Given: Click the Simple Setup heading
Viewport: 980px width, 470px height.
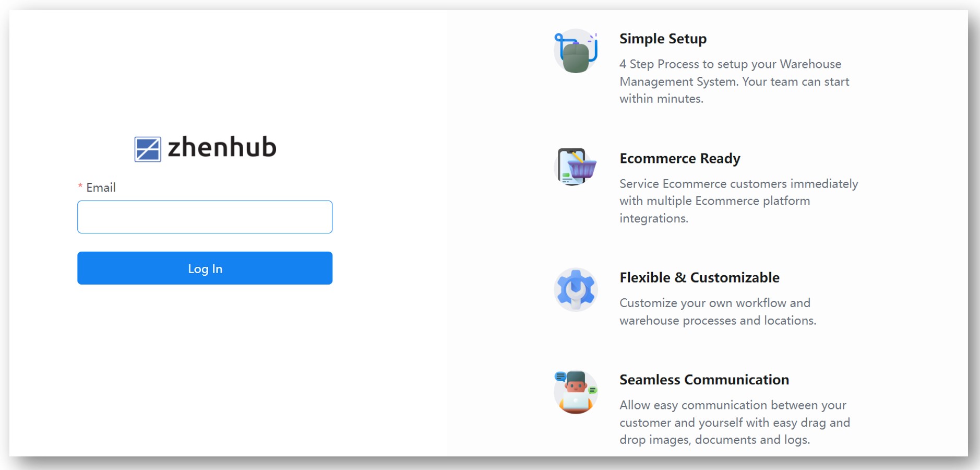Looking at the screenshot, I should (x=663, y=39).
